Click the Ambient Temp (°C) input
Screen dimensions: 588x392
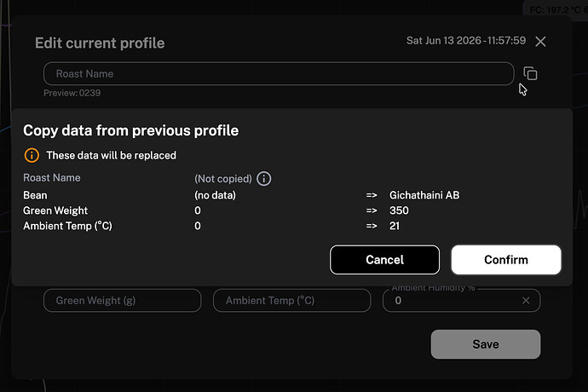(291, 301)
